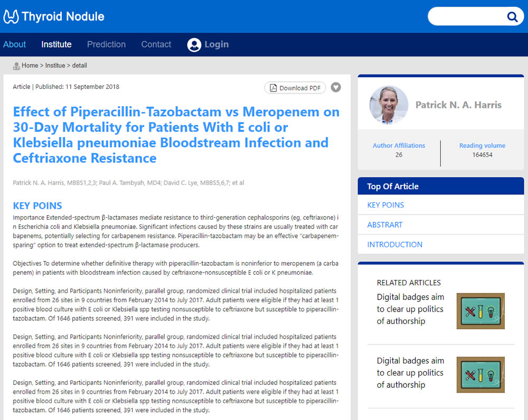Click the author name Patrick N. A. Harris

[x=458, y=105]
